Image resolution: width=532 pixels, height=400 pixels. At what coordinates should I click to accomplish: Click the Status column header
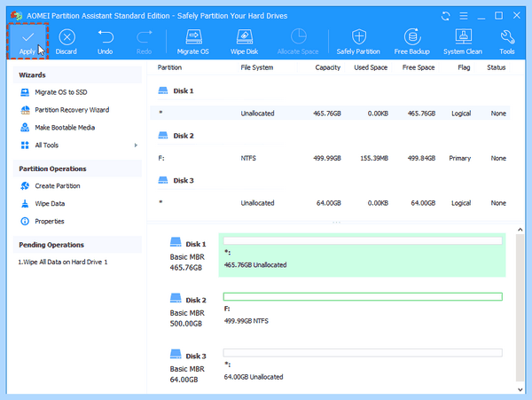[496, 67]
